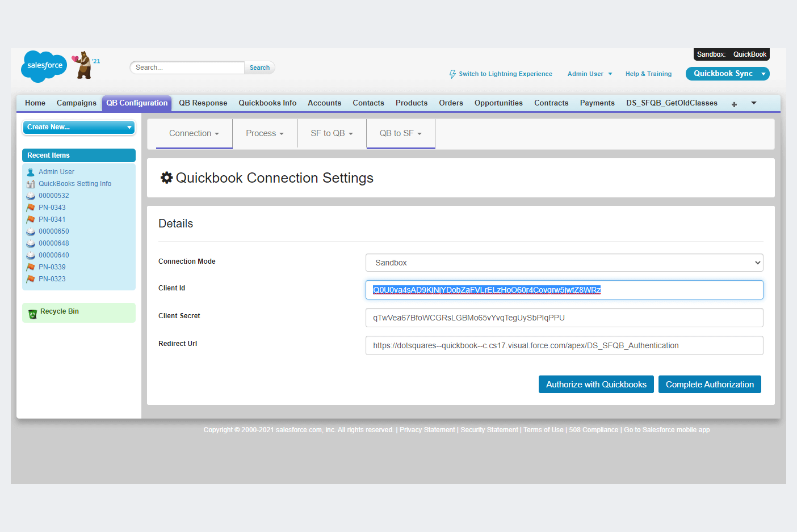Screen dimensions: 797x532
Task: Open recent item 00000532
Action: 53,196
